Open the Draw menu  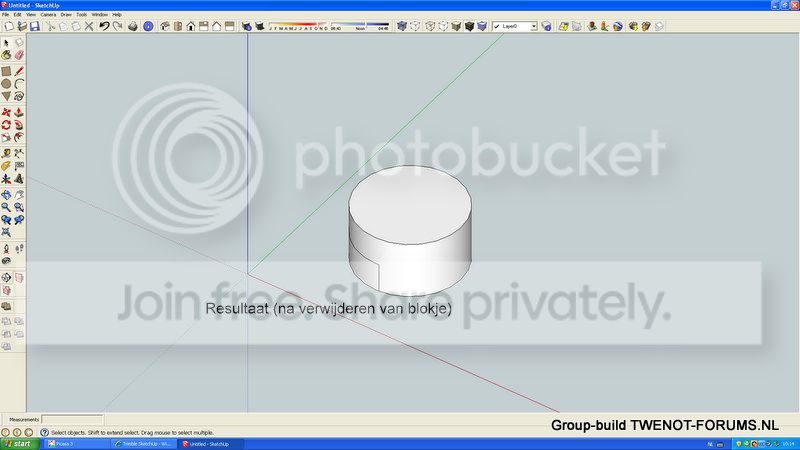tap(66, 15)
